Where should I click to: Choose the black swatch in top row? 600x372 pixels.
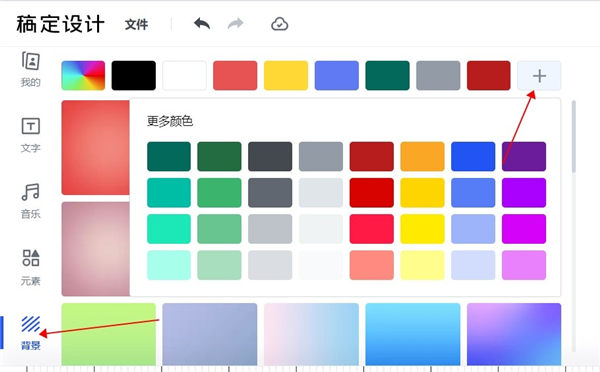pos(134,75)
